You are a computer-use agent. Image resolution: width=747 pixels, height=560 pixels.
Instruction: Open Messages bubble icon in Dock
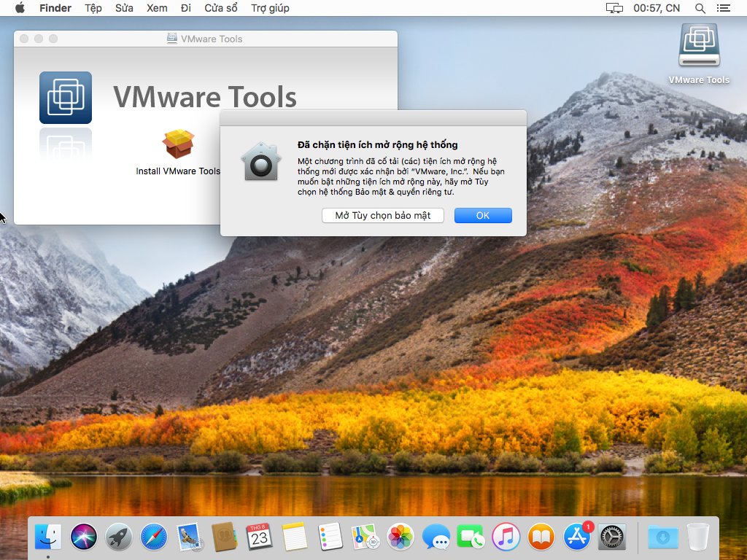(436, 537)
